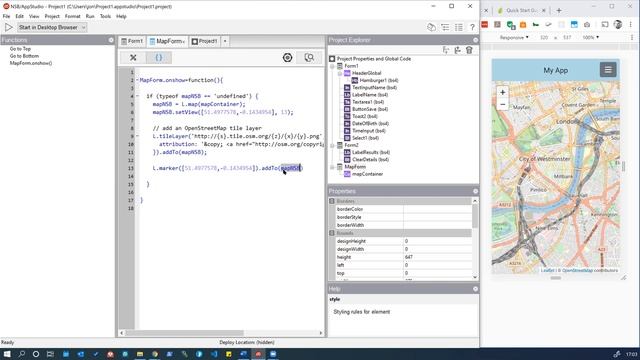Open the Format menu

73,16
